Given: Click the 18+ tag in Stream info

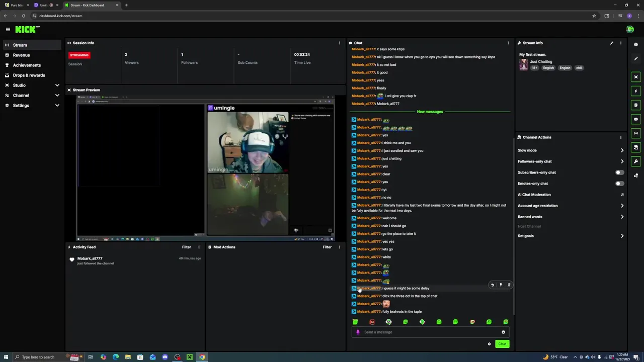Looking at the screenshot, I should click(535, 68).
